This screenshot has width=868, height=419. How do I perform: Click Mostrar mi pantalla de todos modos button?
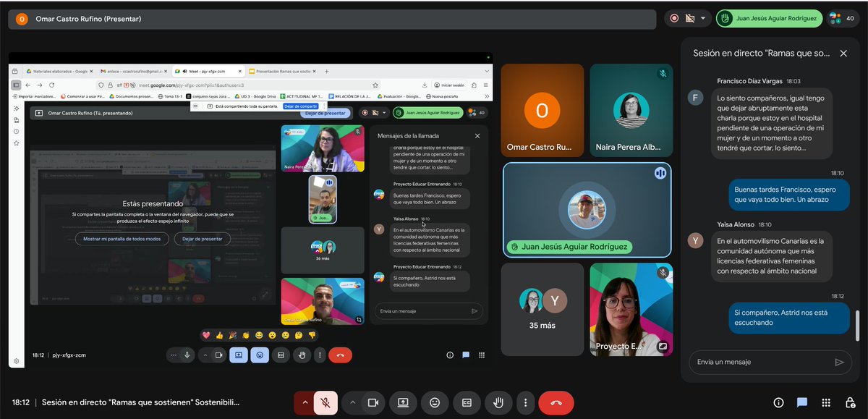pos(122,239)
